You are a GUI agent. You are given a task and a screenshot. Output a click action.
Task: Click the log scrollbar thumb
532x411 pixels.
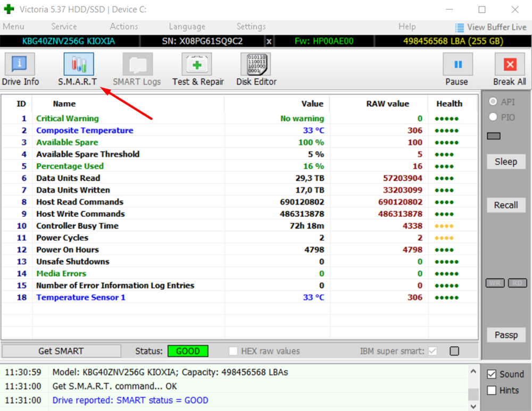(x=473, y=394)
